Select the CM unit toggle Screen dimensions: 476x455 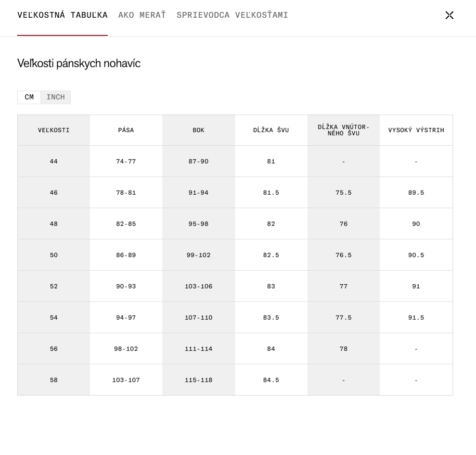(x=29, y=97)
